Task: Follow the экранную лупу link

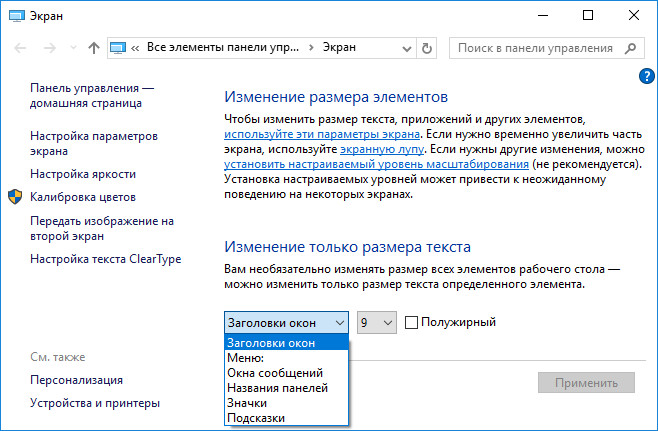Action: [382, 149]
